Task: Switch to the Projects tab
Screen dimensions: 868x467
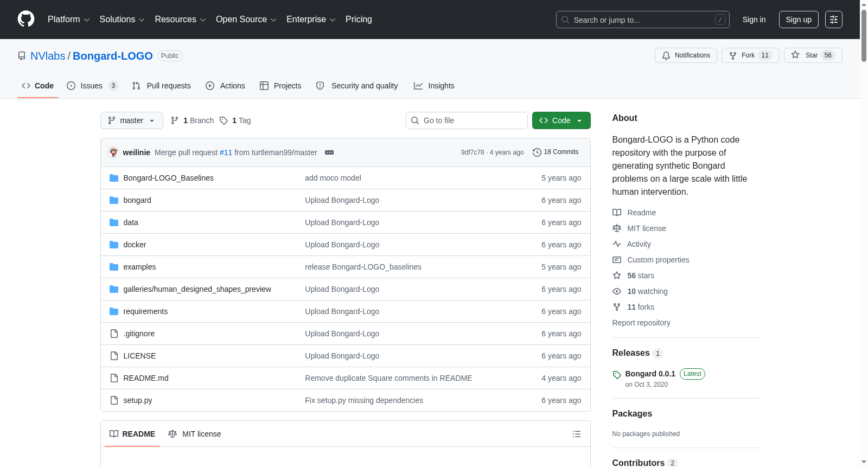Action: (280, 86)
